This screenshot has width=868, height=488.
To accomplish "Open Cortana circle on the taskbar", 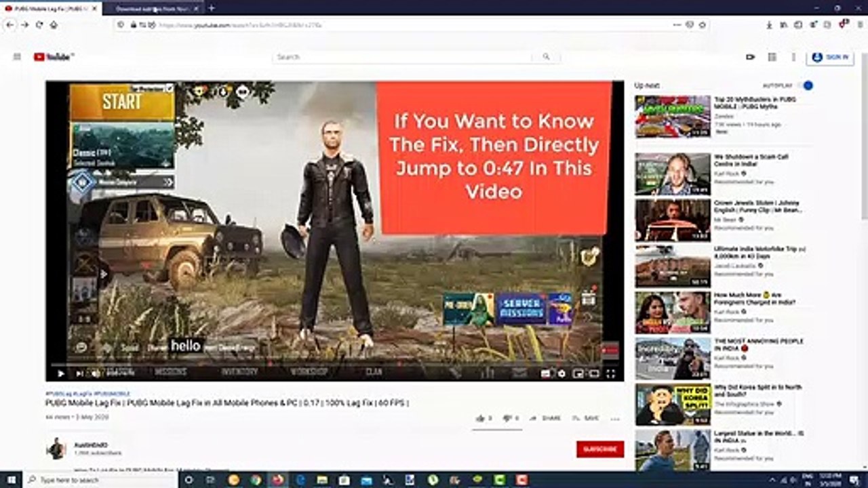I will pos(189,480).
